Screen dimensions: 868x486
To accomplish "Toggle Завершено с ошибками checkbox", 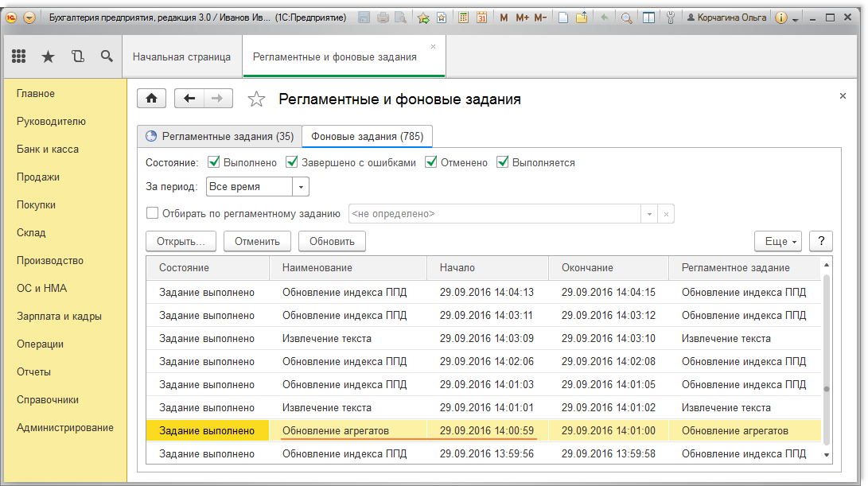I will pyautogui.click(x=292, y=162).
